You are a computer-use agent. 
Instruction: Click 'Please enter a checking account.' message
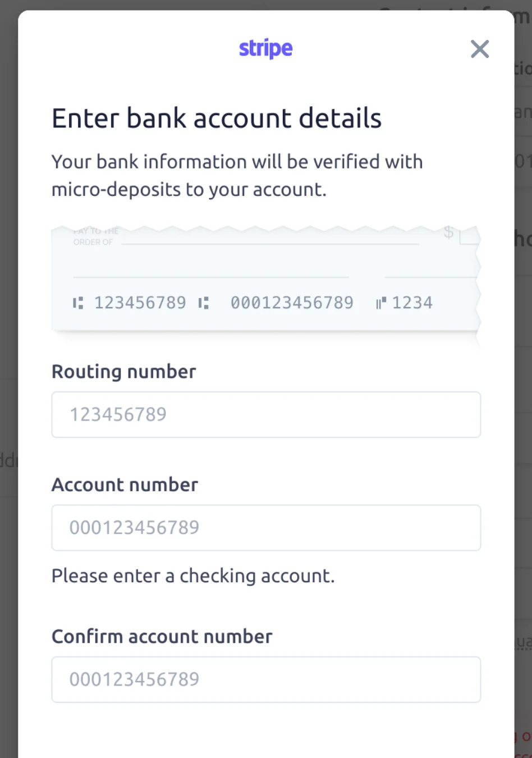pyautogui.click(x=193, y=576)
